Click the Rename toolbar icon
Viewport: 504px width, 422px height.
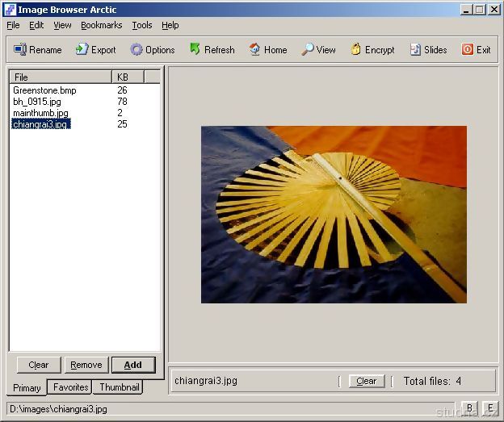click(x=20, y=49)
